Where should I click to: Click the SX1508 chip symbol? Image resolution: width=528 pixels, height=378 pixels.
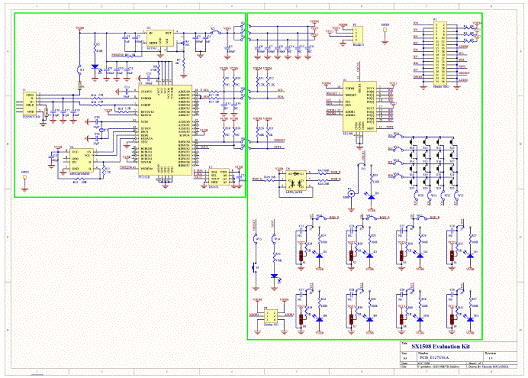coord(359,106)
